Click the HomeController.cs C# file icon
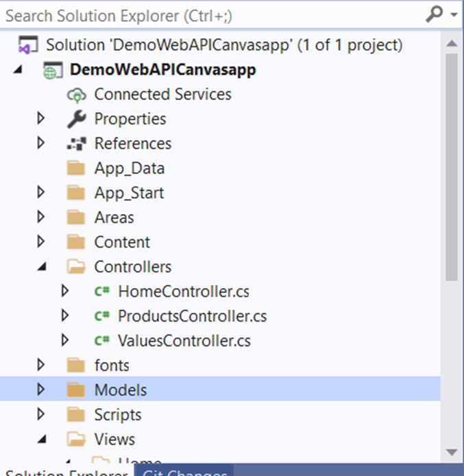The image size is (464, 476). click(102, 291)
